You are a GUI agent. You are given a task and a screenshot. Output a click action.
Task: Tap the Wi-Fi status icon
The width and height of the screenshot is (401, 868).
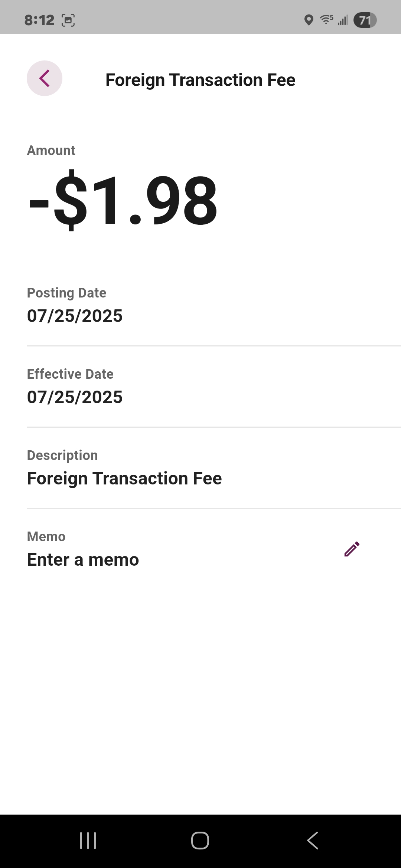[x=326, y=20]
